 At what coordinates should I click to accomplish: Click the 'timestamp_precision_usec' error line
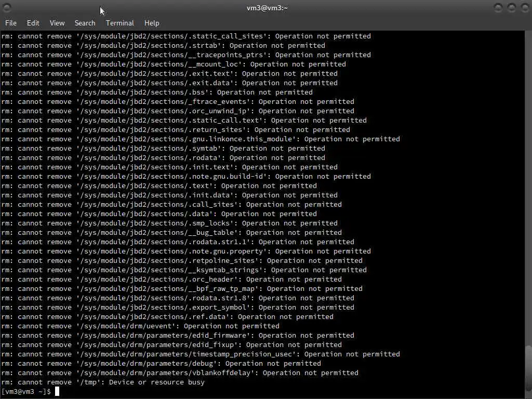(201, 354)
